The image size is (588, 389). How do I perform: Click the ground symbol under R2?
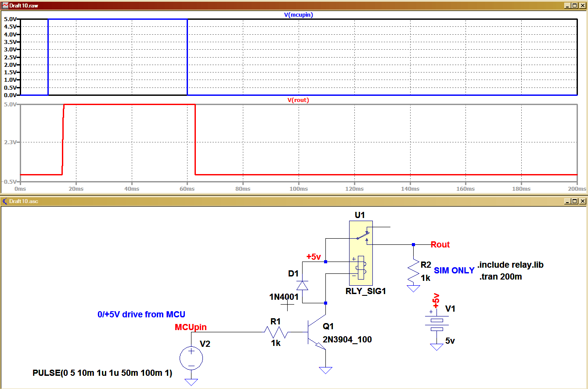(413, 288)
